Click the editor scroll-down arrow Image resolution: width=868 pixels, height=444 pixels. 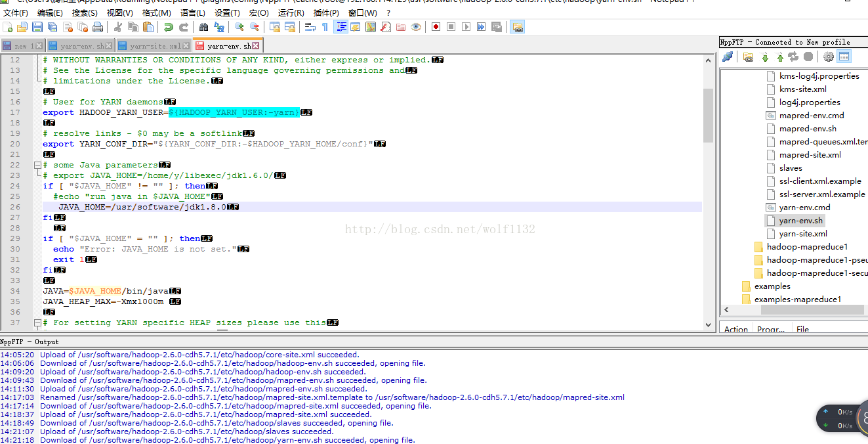[x=708, y=324]
